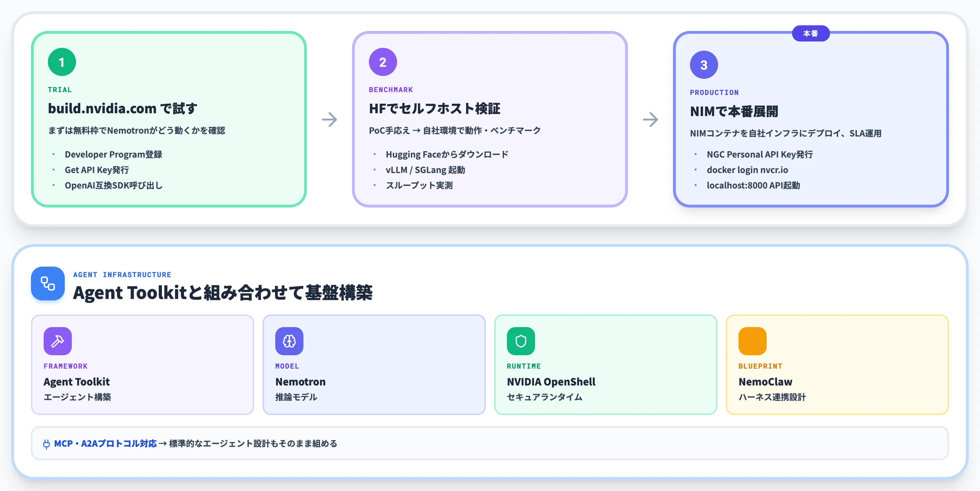This screenshot has height=491, width=980.
Task: Click 'セキュアランタイム' subtitle
Action: click(545, 397)
